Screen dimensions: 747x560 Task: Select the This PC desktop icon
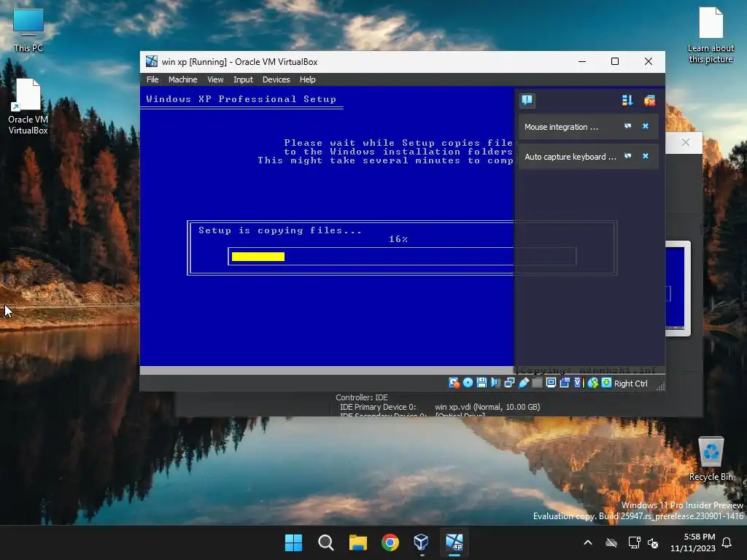tap(28, 31)
